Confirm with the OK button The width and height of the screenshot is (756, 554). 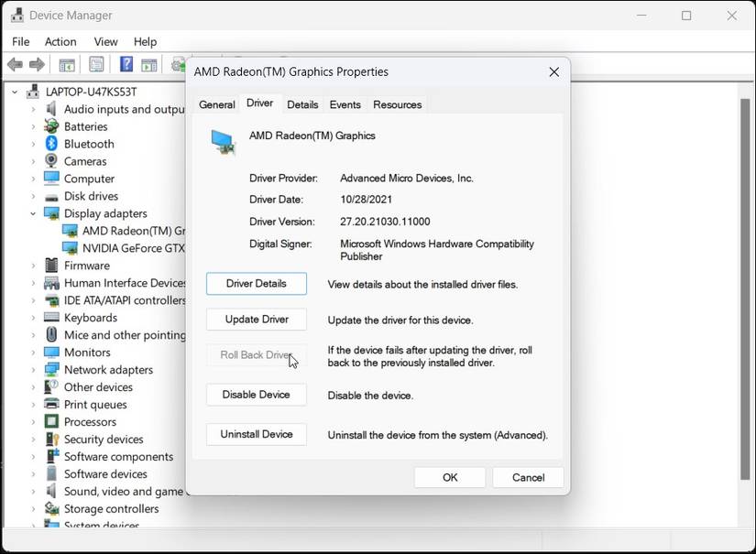point(449,477)
